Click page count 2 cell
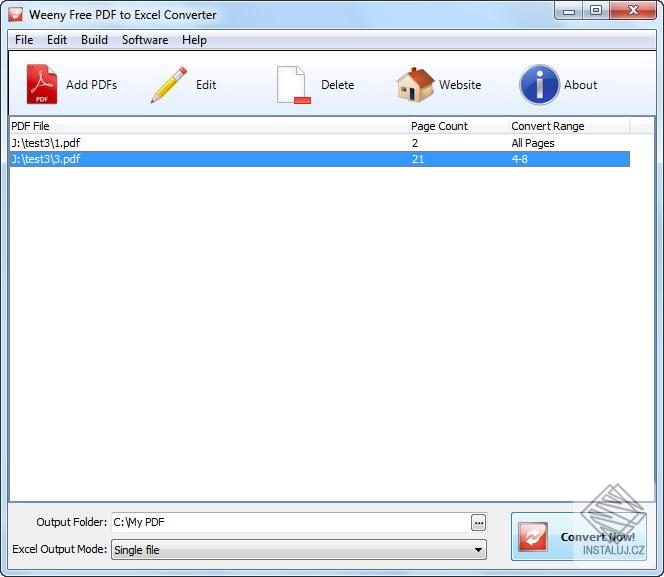This screenshot has height=577, width=664. pos(415,143)
